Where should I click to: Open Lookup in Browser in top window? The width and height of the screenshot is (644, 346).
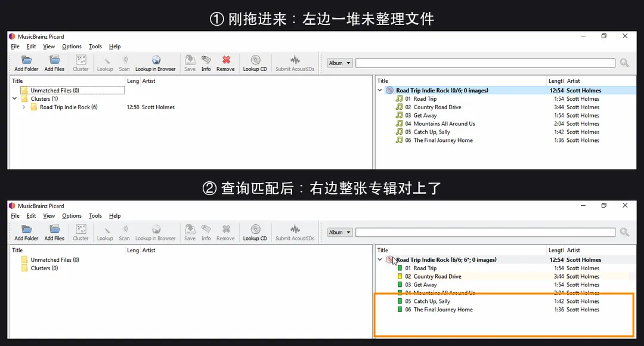click(155, 63)
